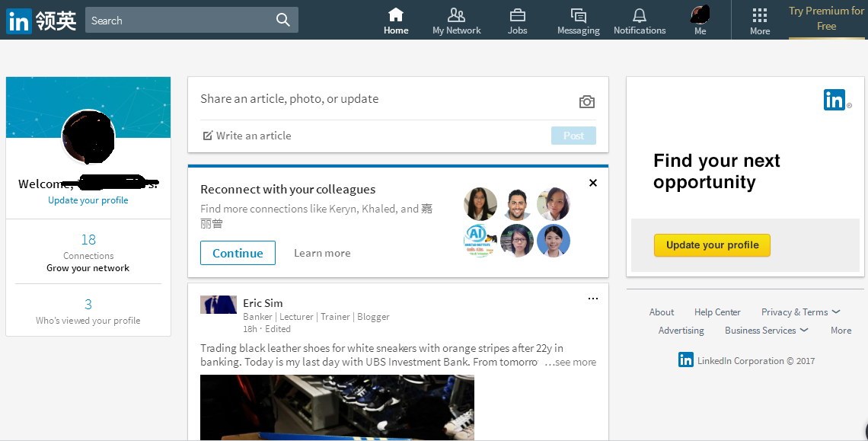The image size is (868, 441).
Task: Click the small LinkedIn logo by the copyright
Action: pyautogui.click(x=686, y=360)
